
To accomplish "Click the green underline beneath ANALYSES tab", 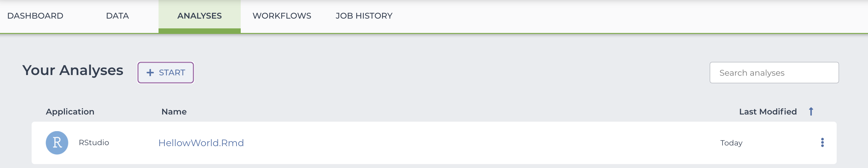I will [x=200, y=31].
